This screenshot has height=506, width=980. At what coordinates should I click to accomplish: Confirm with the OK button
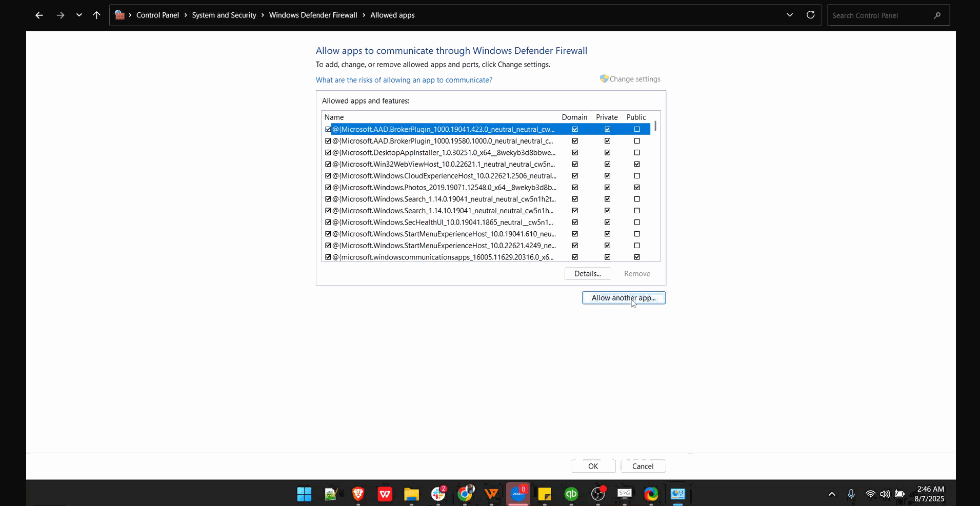pyautogui.click(x=593, y=466)
